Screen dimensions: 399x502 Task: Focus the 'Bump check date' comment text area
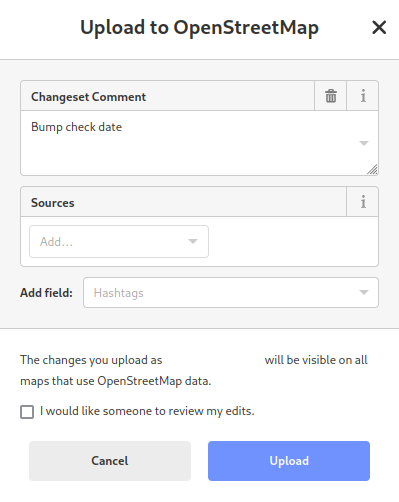[x=199, y=143]
